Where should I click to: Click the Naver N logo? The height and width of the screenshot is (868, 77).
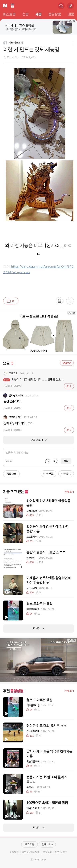click(5, 6)
